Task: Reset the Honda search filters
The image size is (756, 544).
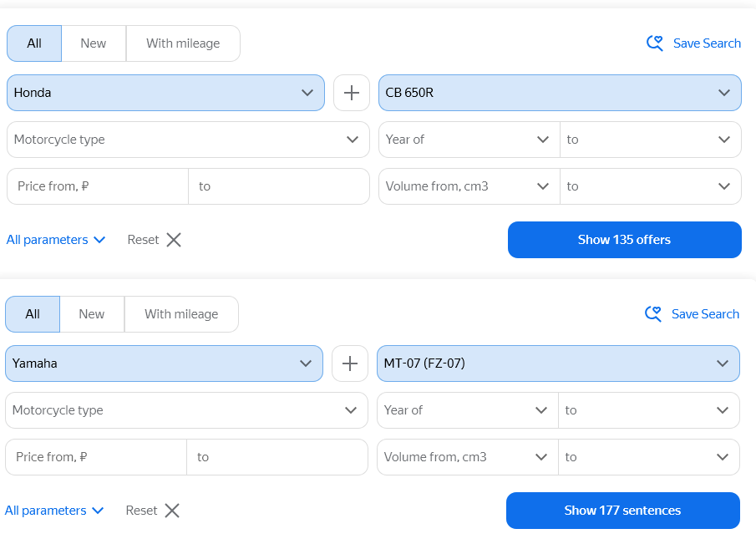Action: [x=155, y=240]
